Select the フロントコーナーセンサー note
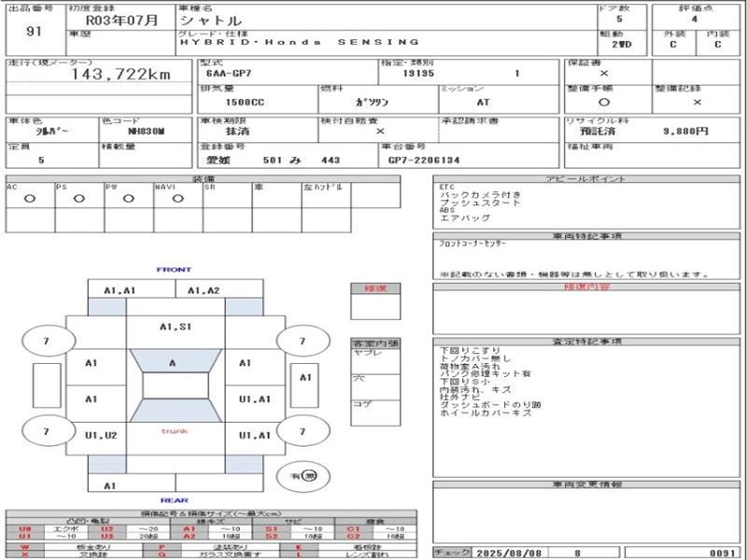747x560 pixels. 472,244
